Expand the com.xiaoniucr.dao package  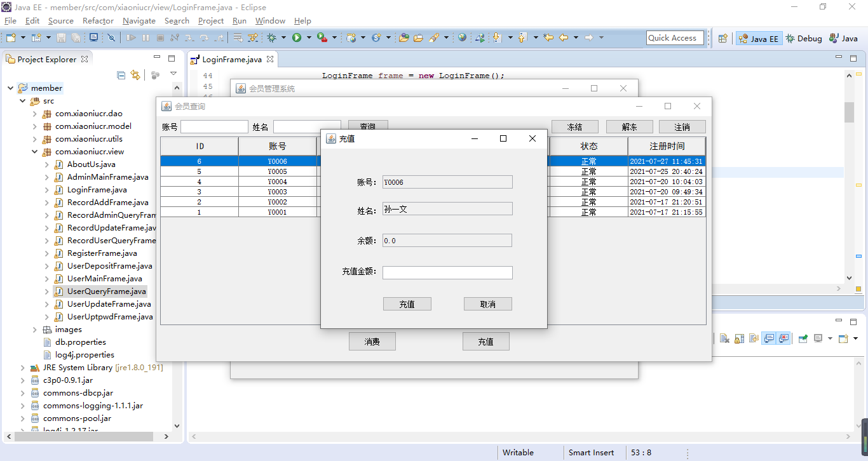[x=35, y=114]
